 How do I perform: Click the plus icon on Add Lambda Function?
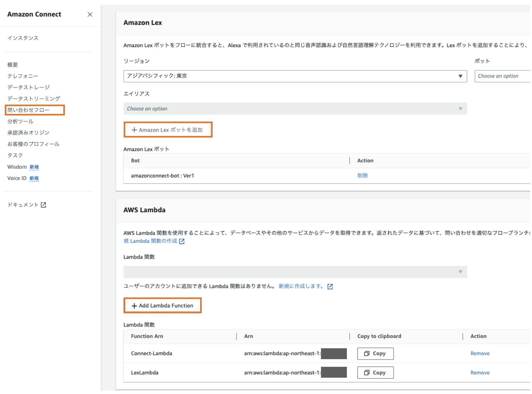pyautogui.click(x=134, y=305)
